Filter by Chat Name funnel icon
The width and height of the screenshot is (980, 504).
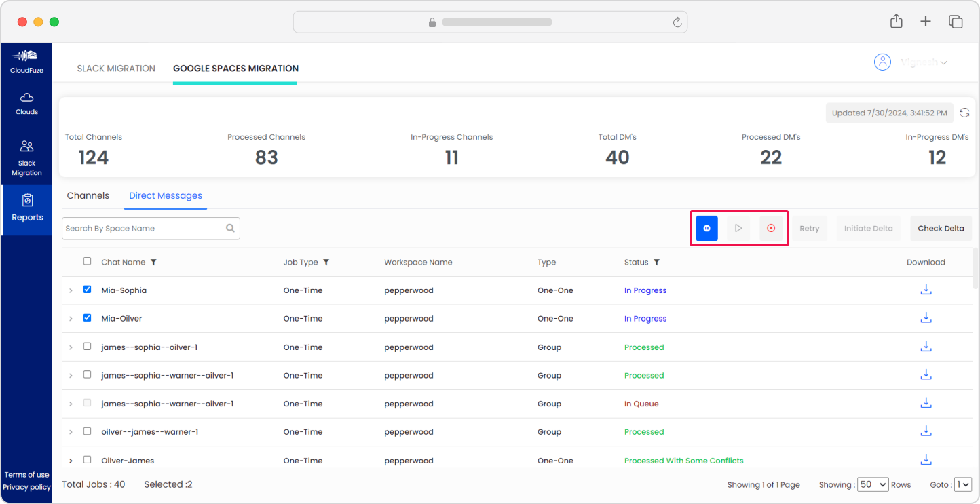click(x=153, y=263)
